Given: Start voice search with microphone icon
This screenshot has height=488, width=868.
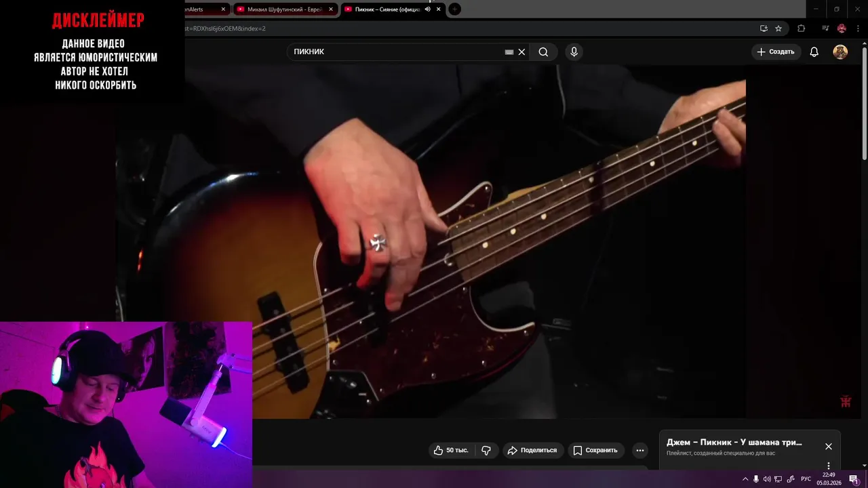Looking at the screenshot, I should click(574, 52).
